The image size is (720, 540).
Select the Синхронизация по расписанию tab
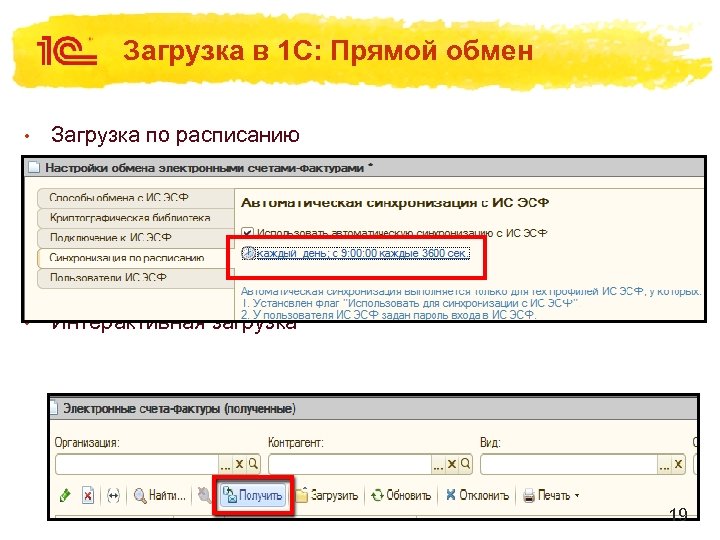pos(136,258)
